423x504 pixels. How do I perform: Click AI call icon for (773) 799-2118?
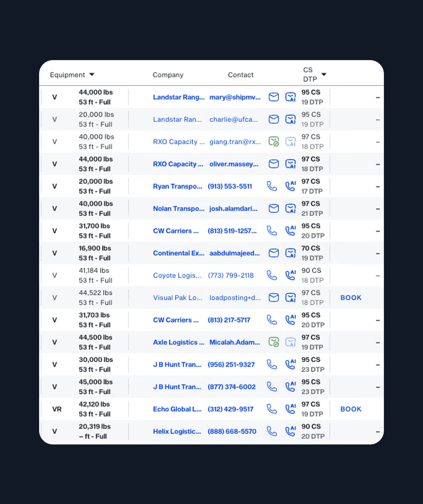tap(290, 275)
